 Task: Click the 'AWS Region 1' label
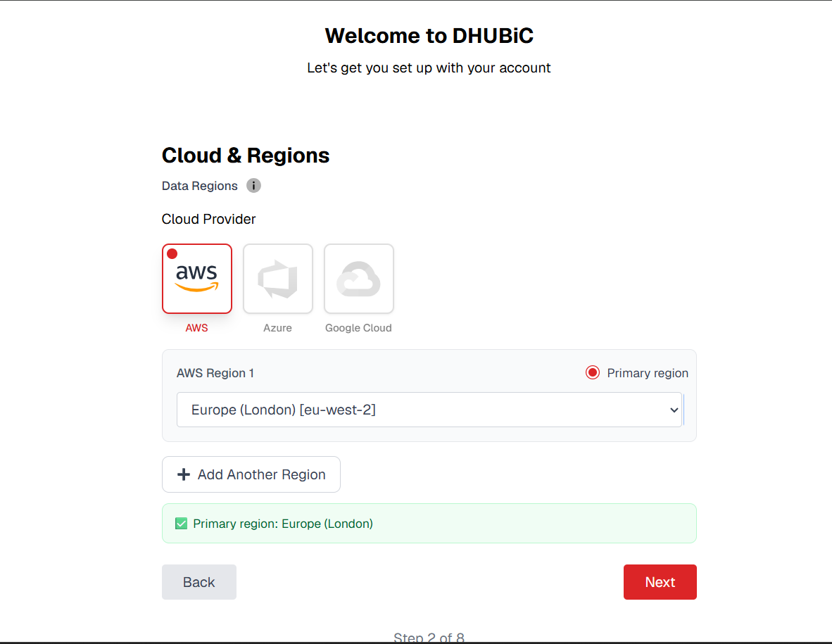(x=215, y=373)
